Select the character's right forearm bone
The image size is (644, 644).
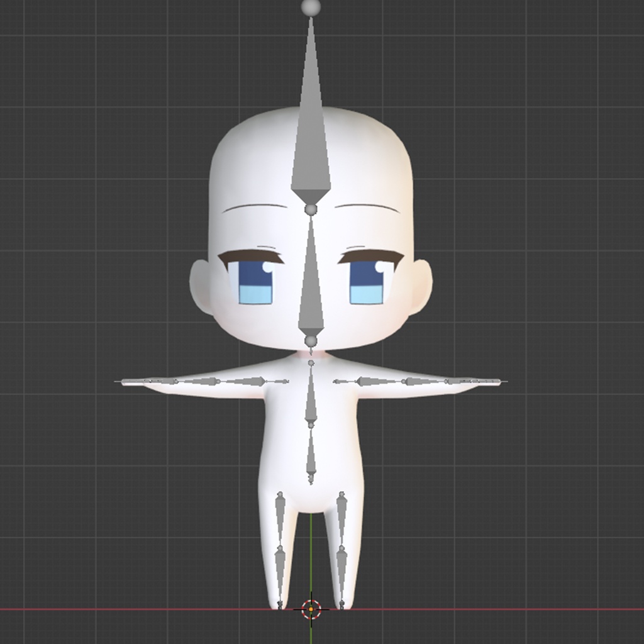point(201,382)
